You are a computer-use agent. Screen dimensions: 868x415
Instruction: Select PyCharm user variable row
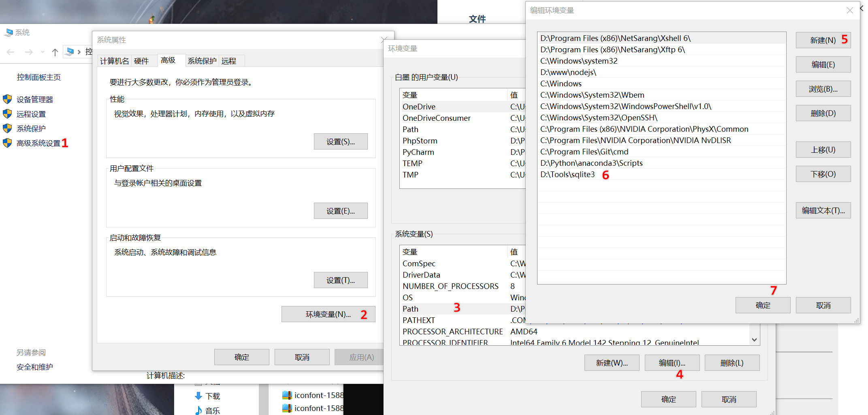463,152
